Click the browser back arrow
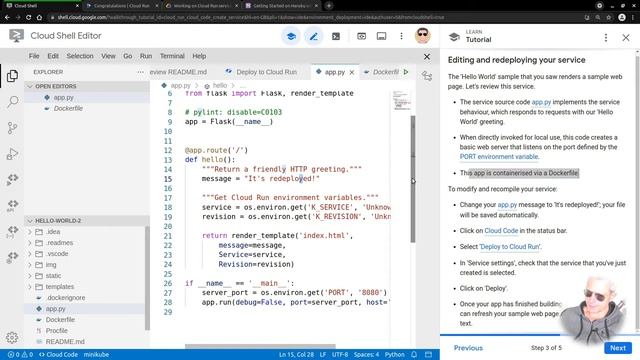The width and height of the screenshot is (640, 360). tap(7, 17)
